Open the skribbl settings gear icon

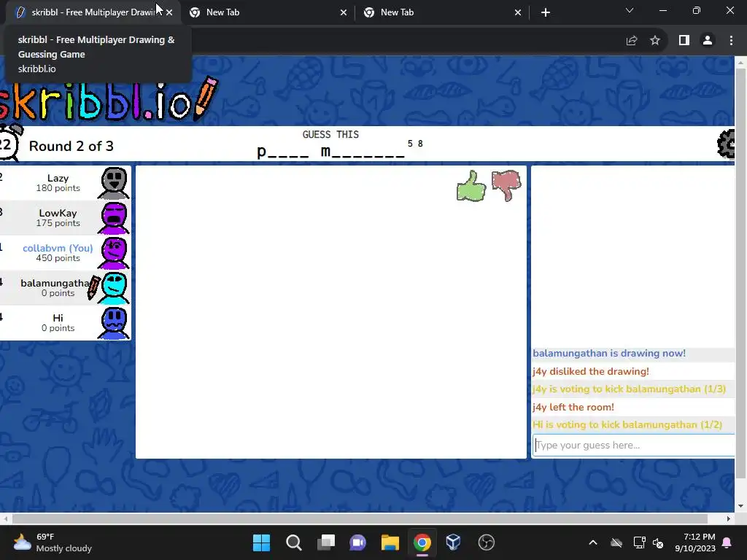click(x=726, y=144)
